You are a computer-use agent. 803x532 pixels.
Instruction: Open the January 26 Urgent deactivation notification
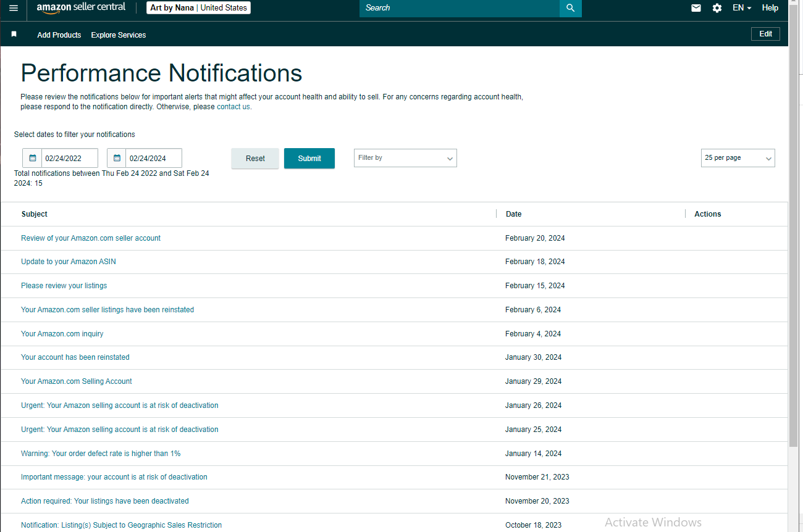click(120, 405)
